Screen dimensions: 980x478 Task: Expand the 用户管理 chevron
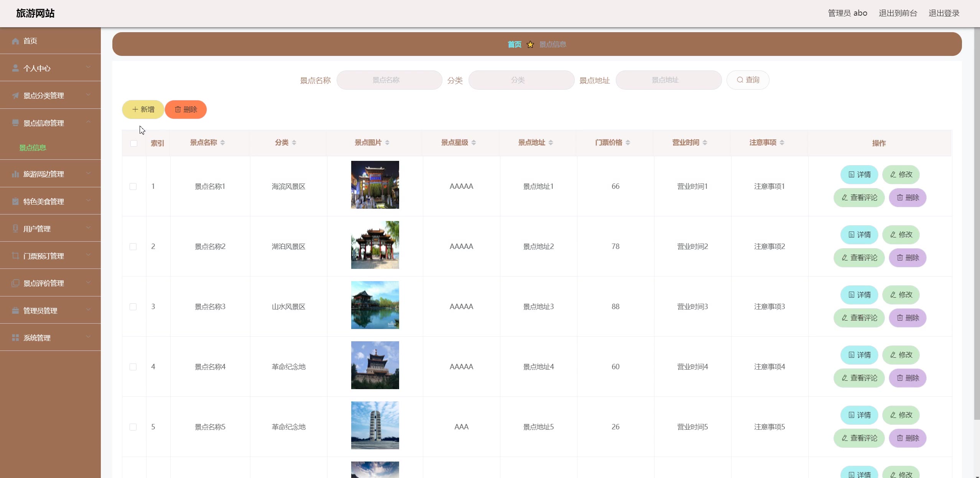[89, 228]
